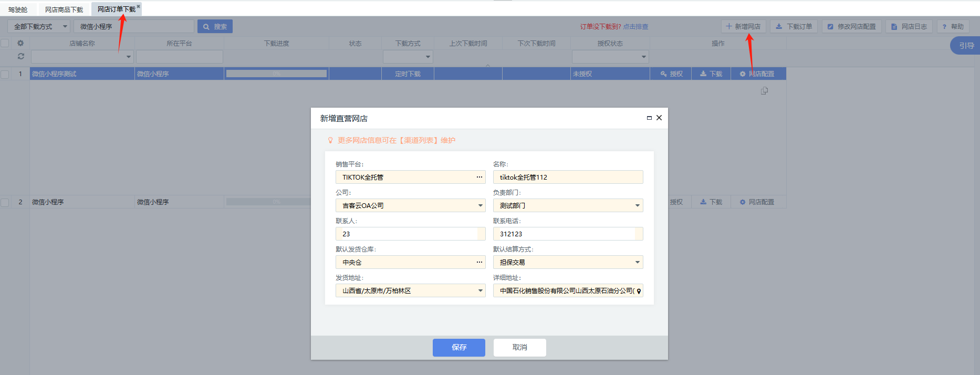This screenshot has width=980, height=375.
Task: Close the 新增直营网店 dialog
Action: [659, 118]
